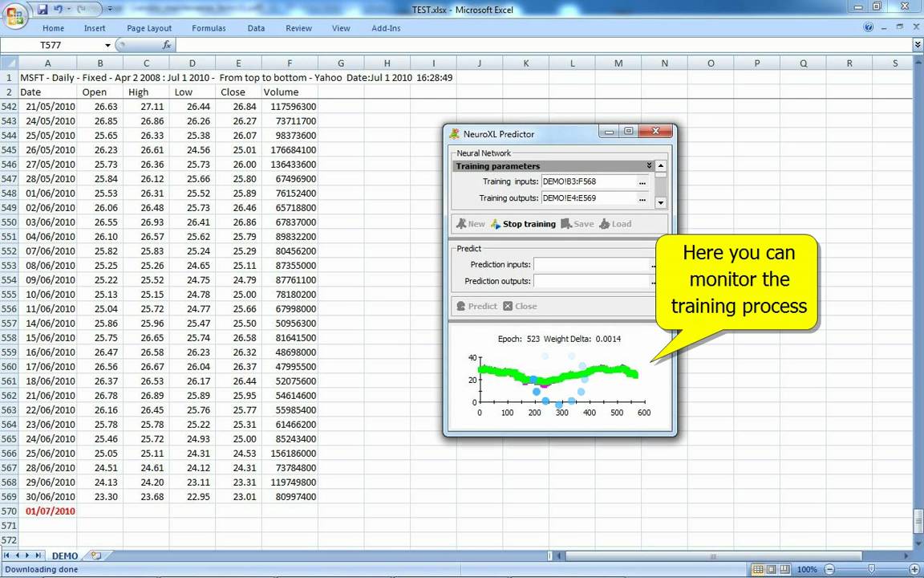Select the Volume header cell
This screenshot has height=578, width=924.
click(x=290, y=92)
